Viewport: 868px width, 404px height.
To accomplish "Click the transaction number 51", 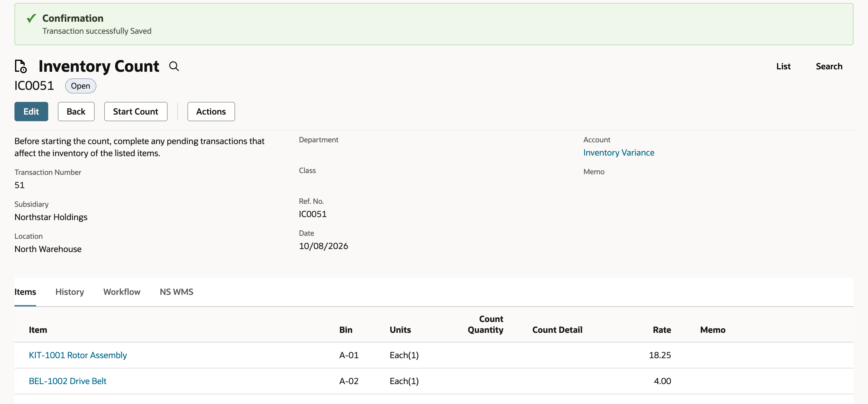I will click(20, 185).
